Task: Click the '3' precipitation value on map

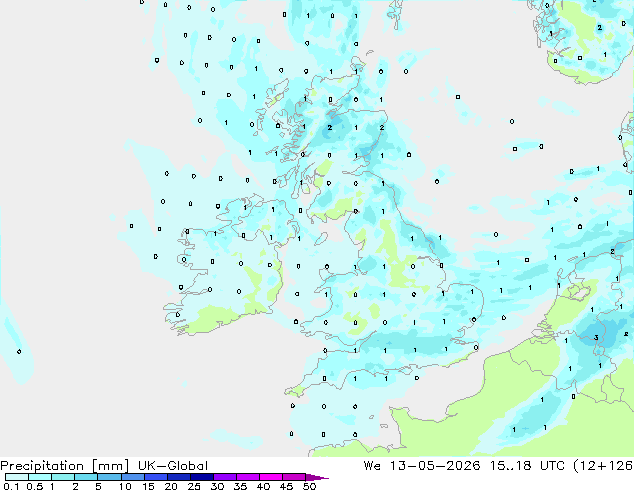Action: tap(596, 338)
